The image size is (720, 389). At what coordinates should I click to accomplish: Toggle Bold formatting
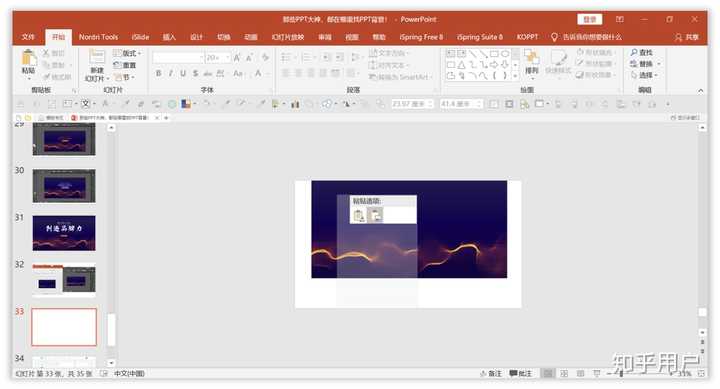158,73
